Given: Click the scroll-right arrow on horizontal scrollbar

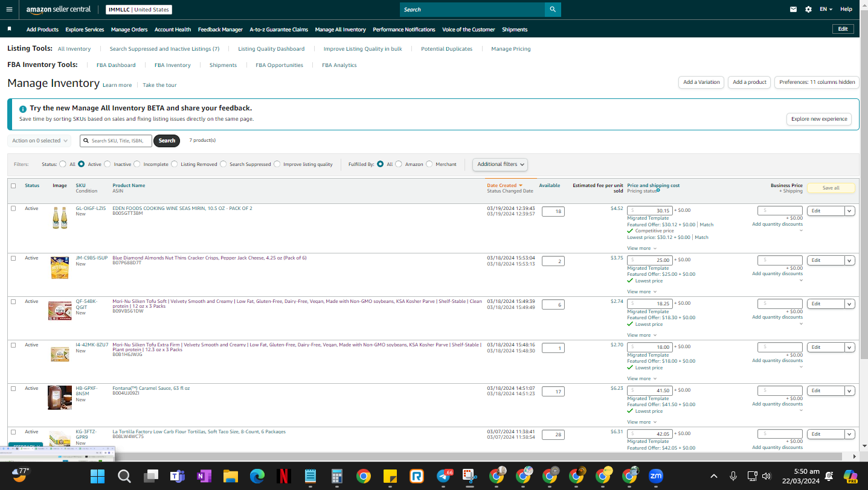Looking at the screenshot, I should tap(854, 456).
